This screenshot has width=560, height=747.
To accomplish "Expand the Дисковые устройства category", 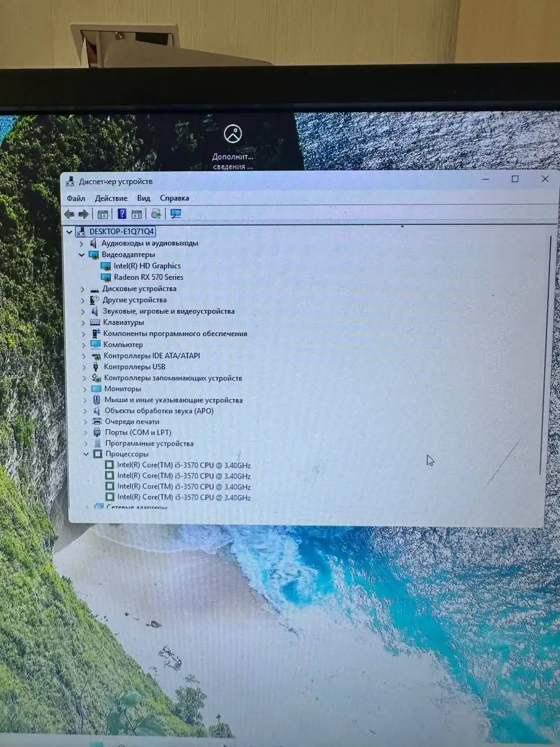I will pyautogui.click(x=82, y=289).
